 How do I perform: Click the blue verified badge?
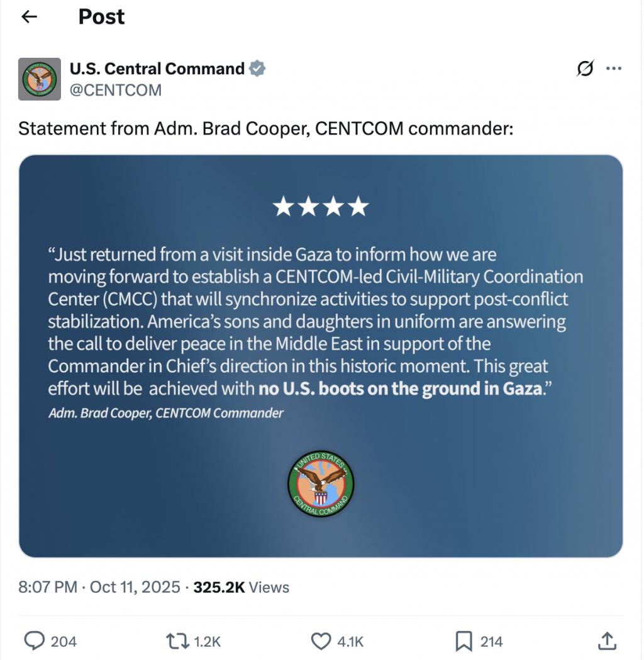point(257,69)
